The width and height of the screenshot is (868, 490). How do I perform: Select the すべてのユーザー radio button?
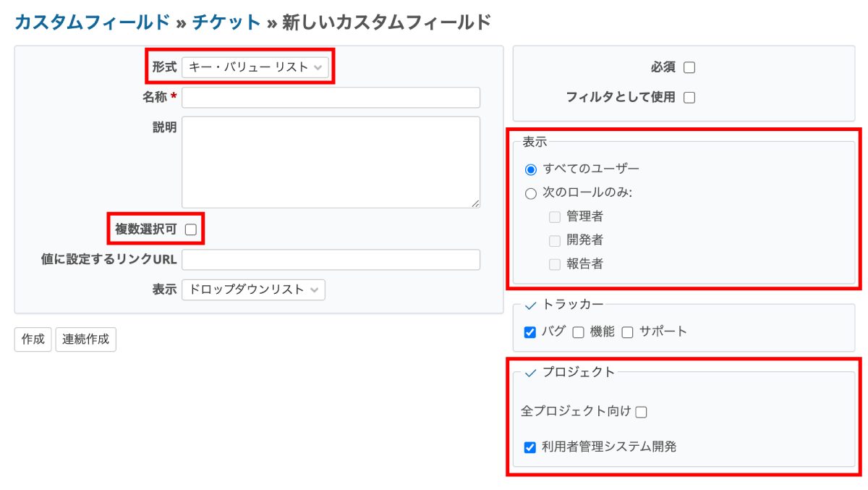531,169
